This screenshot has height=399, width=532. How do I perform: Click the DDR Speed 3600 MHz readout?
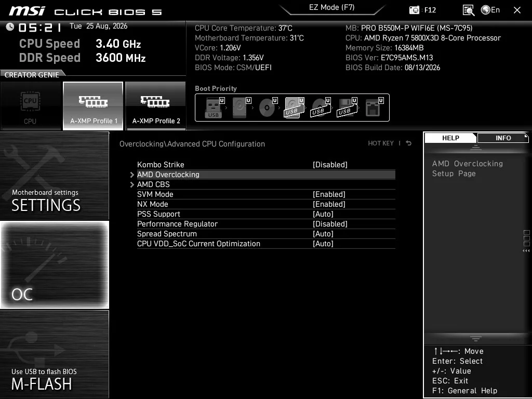[x=83, y=58]
